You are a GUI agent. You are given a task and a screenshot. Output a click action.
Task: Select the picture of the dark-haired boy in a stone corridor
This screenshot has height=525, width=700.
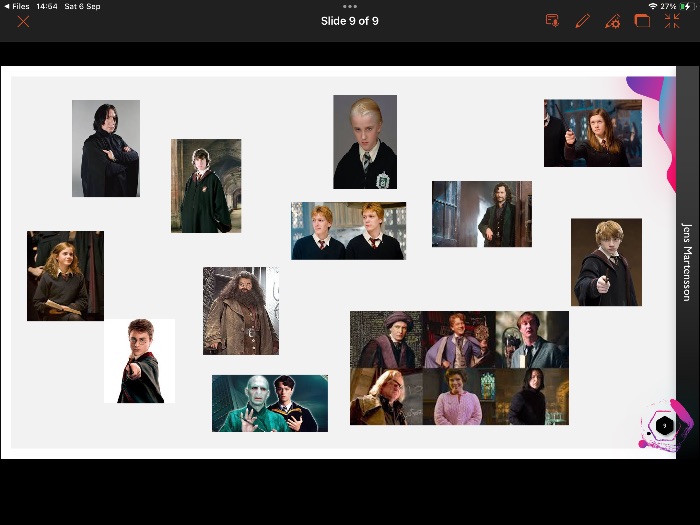point(206,186)
